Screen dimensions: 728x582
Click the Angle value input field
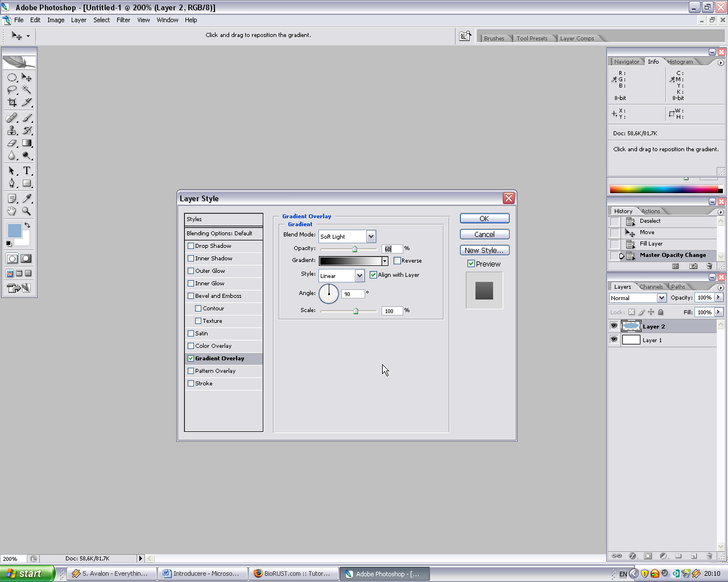[x=353, y=294]
